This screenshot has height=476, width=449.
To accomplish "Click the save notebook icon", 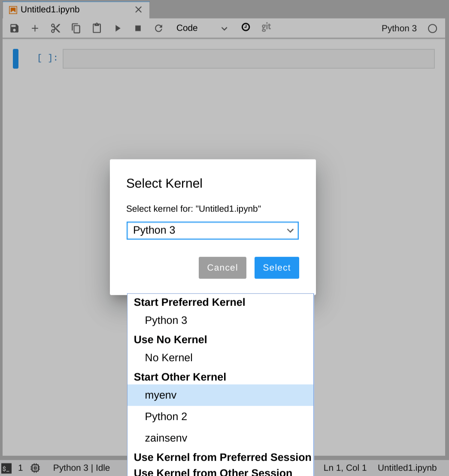I will (x=14, y=28).
